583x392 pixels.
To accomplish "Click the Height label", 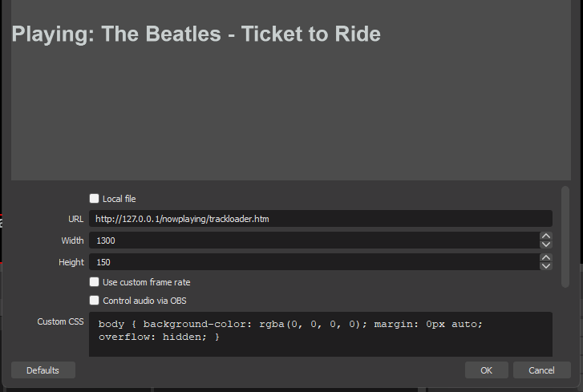I will (71, 262).
